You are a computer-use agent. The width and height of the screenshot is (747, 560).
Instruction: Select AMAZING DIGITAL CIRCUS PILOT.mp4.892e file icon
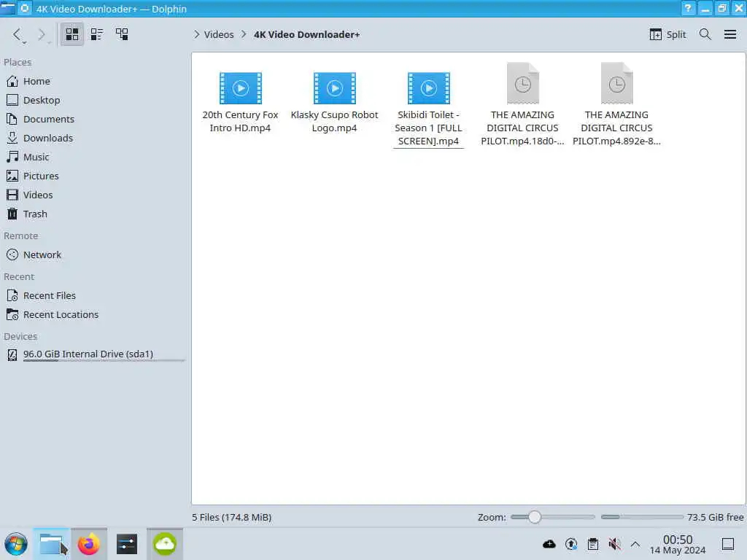click(x=616, y=83)
